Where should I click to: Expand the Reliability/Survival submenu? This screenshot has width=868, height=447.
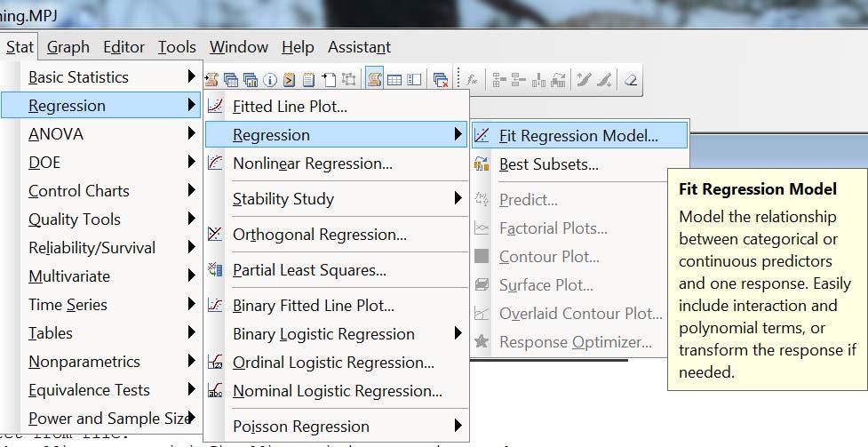(100, 248)
